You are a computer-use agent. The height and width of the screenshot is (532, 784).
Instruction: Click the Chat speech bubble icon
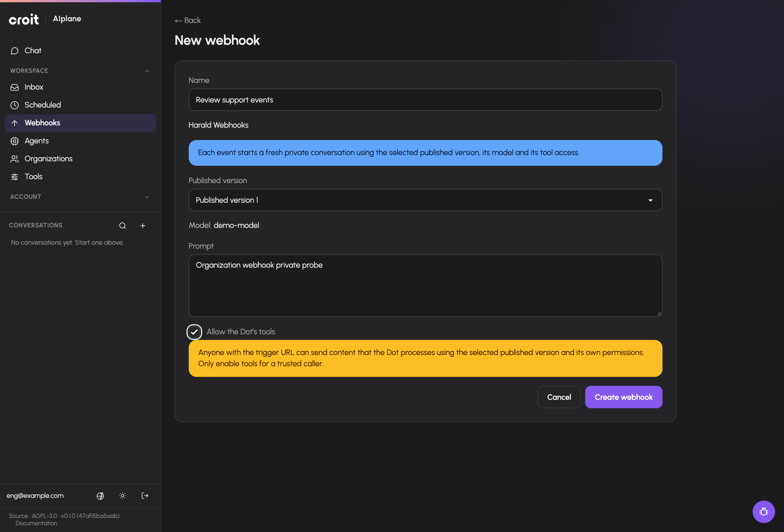point(15,51)
